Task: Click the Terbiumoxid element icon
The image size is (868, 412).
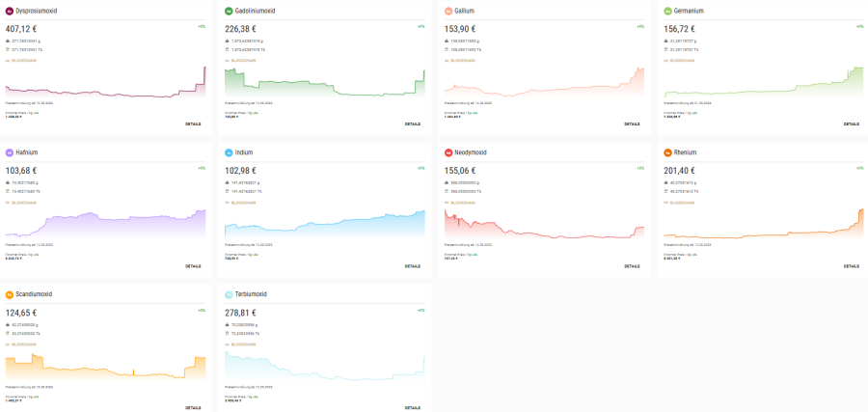Action: pyautogui.click(x=229, y=294)
